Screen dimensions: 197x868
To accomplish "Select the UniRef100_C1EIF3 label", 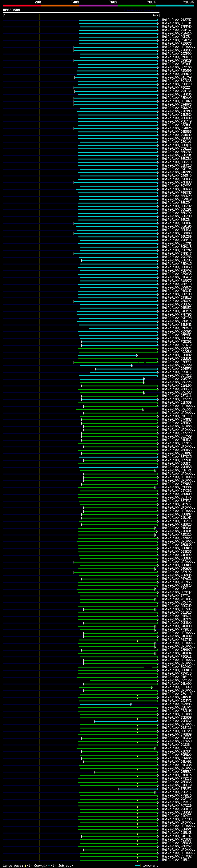I will coord(176,417).
